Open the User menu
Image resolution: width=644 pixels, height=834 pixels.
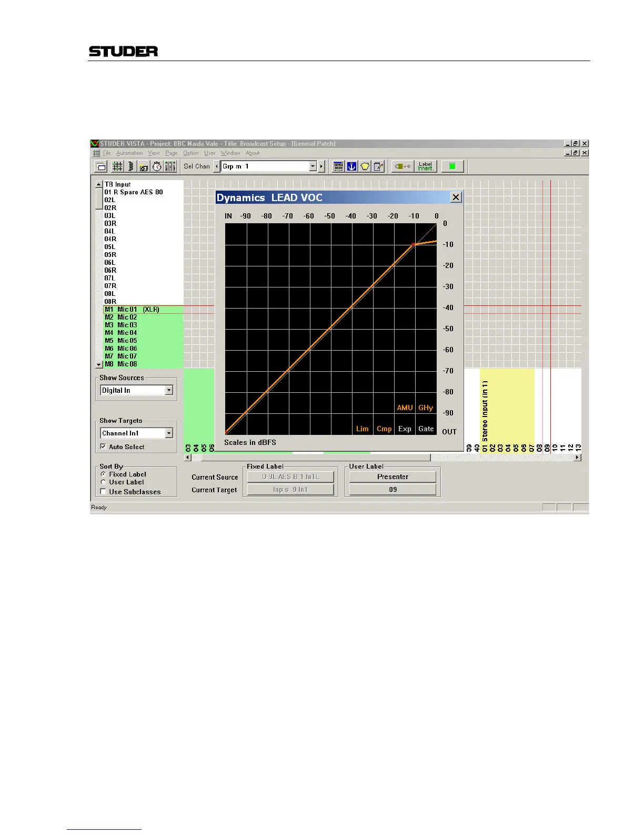tap(210, 153)
